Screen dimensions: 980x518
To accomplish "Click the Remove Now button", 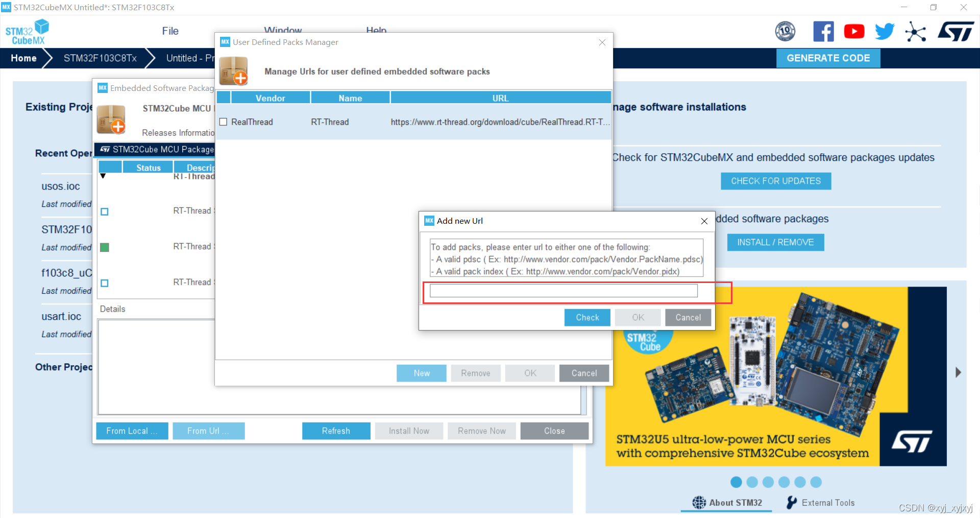I will click(481, 431).
